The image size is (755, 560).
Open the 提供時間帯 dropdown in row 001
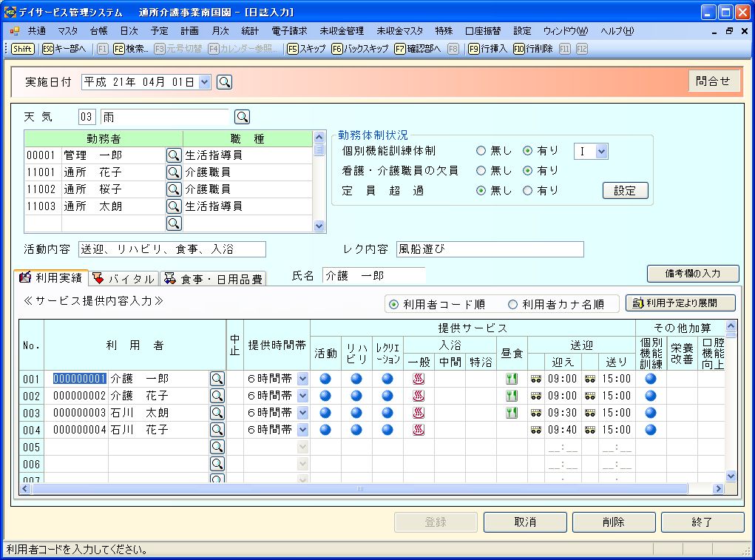[302, 379]
